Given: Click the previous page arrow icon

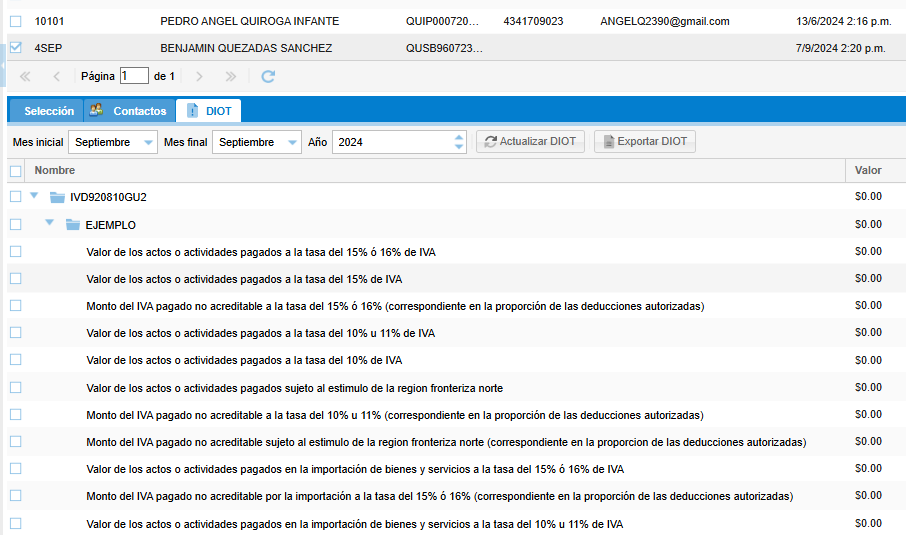Looking at the screenshot, I should [56, 76].
